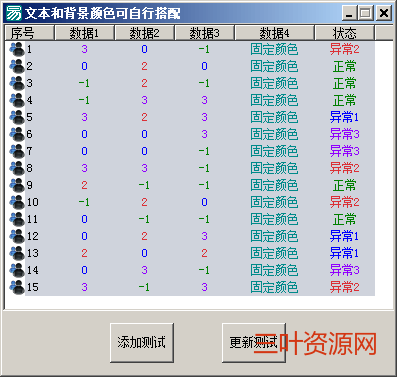Click the 数据3 column header
This screenshot has height=377, width=397.
coord(205,33)
